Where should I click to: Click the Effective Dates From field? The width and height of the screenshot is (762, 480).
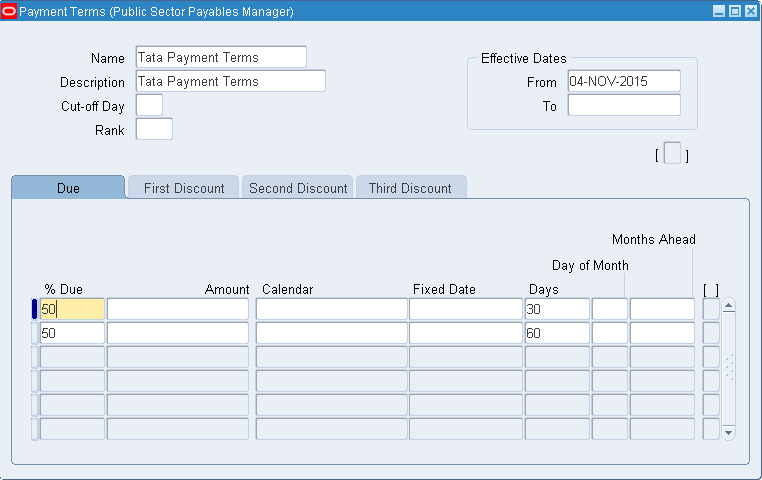click(x=624, y=81)
